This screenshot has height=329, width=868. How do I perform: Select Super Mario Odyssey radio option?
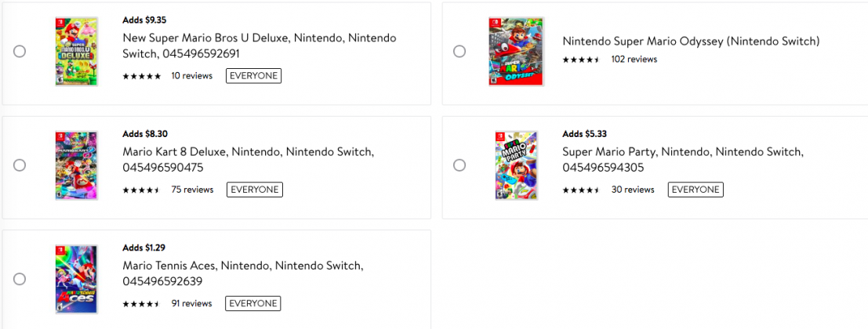click(x=459, y=51)
